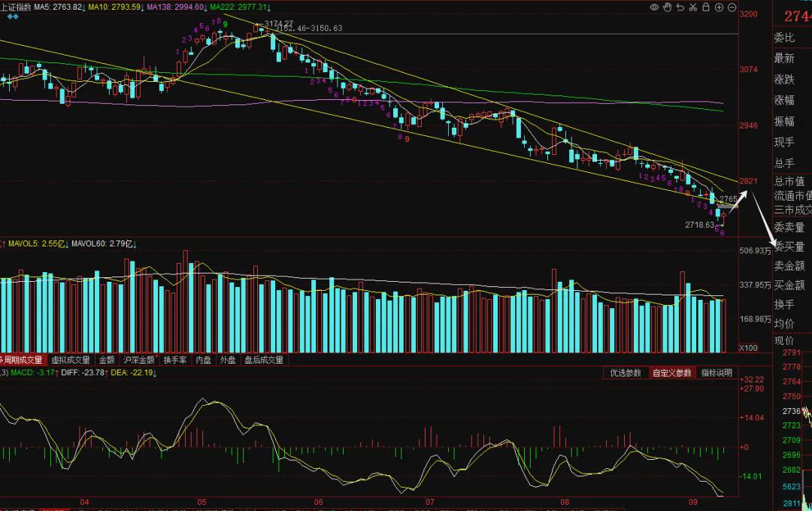Click the MAVOL5: 2.55亿 label
Viewport: 812px width, 511px height.
(x=38, y=243)
